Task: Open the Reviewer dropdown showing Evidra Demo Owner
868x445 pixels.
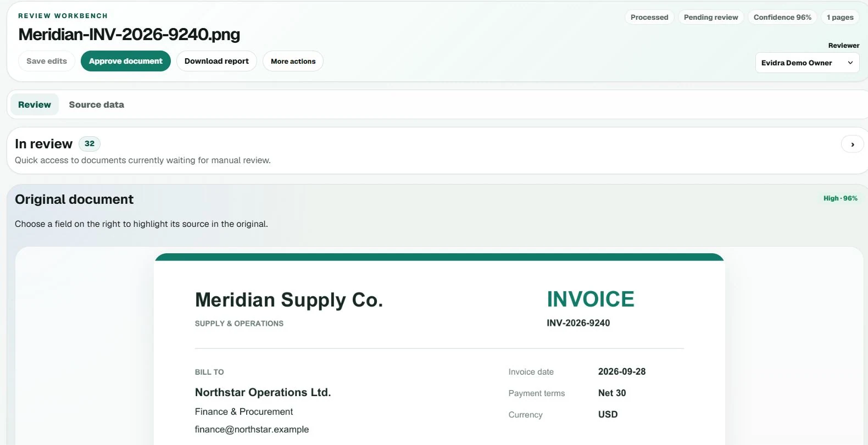Action: point(807,63)
